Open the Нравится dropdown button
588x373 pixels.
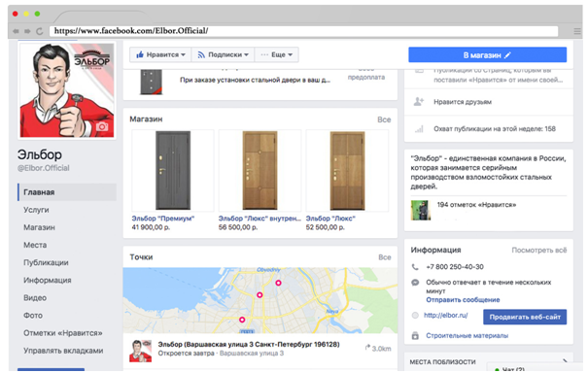(x=160, y=54)
